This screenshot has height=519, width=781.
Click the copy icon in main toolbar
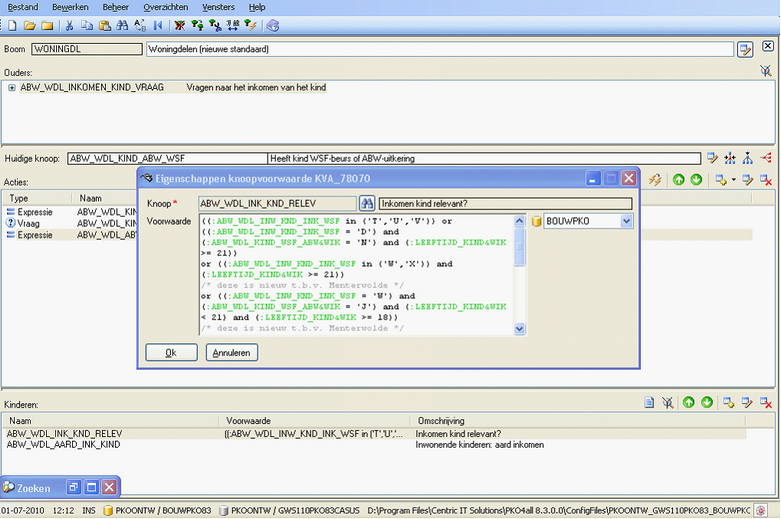pyautogui.click(x=87, y=25)
